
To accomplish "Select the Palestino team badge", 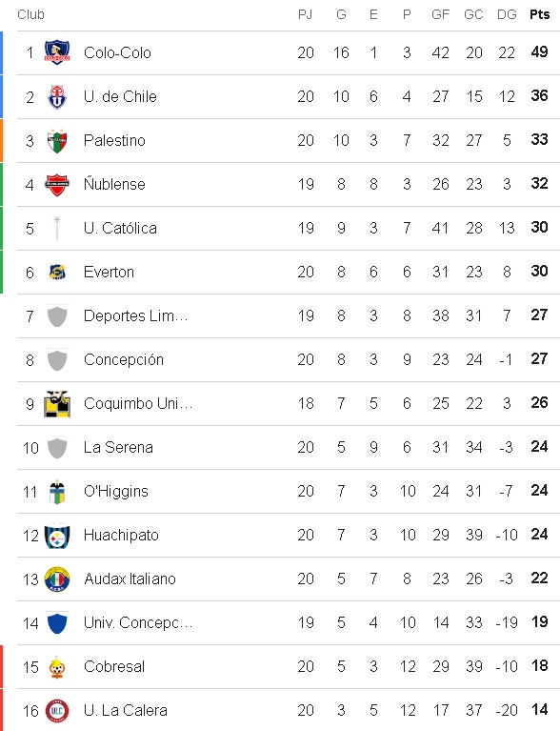I will coord(57,140).
